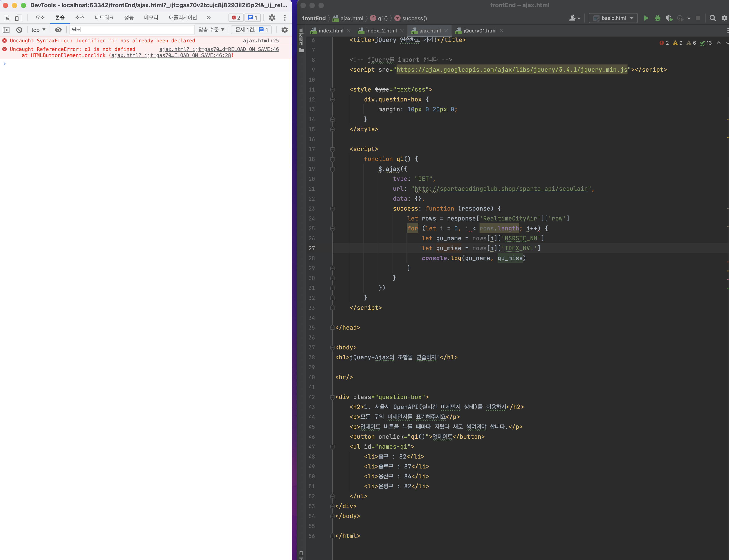729x560 pixels.
Task: Open DevTools three-dot customize menu
Action: [285, 18]
